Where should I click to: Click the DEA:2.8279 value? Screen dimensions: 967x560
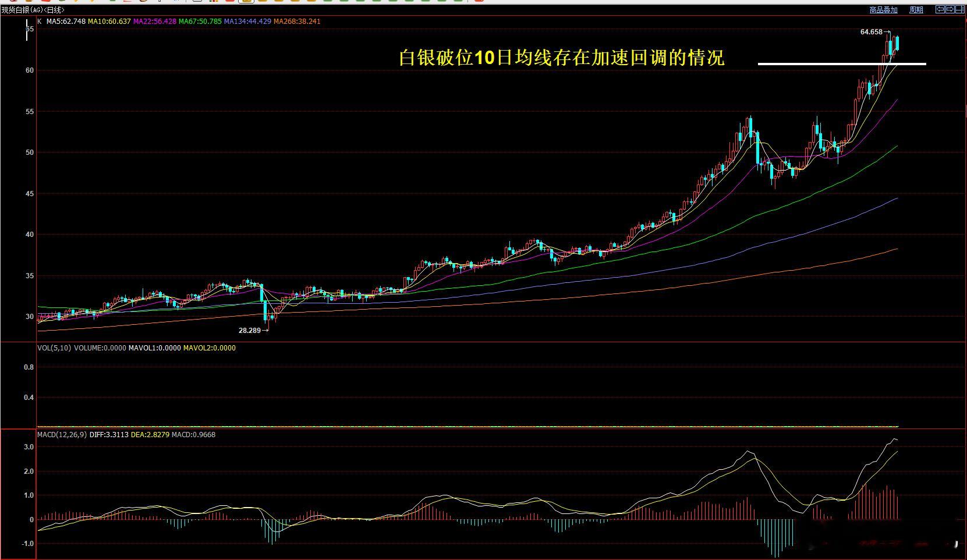(150, 435)
